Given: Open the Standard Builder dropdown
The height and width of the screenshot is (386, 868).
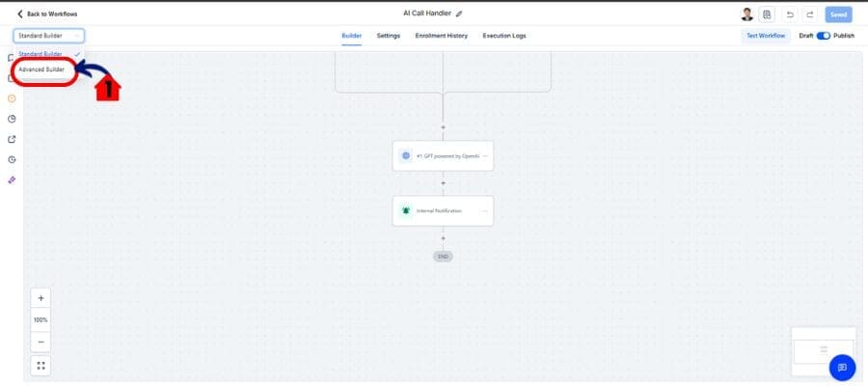Looking at the screenshot, I should [x=48, y=36].
